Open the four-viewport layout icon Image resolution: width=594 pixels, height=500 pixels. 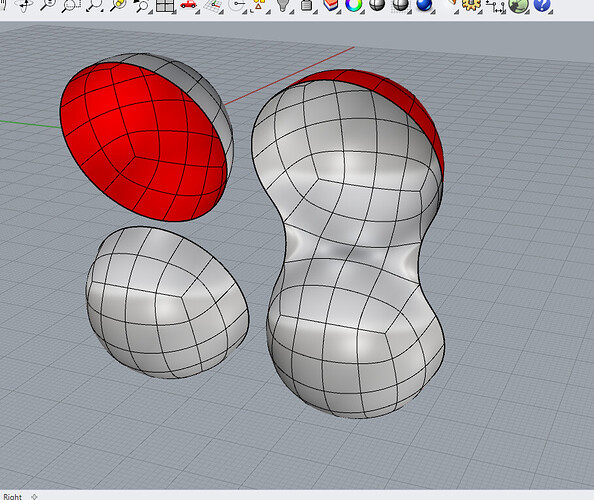[165, 5]
